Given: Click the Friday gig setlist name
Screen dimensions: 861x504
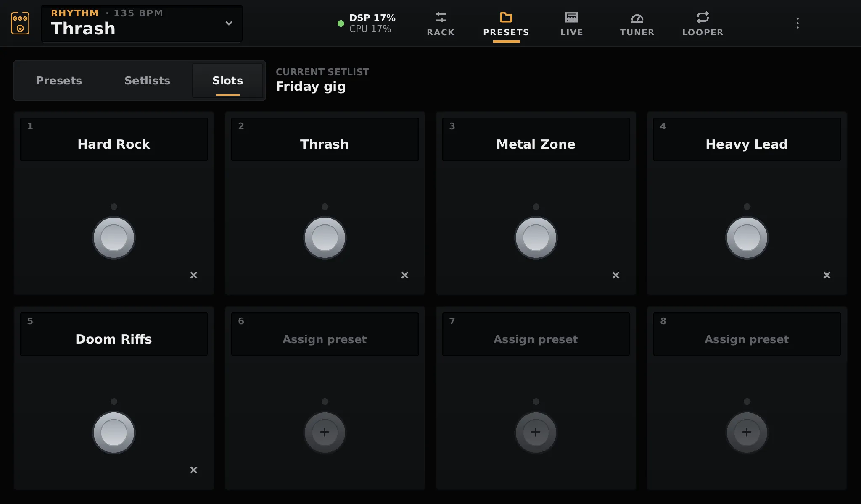Looking at the screenshot, I should tap(311, 86).
